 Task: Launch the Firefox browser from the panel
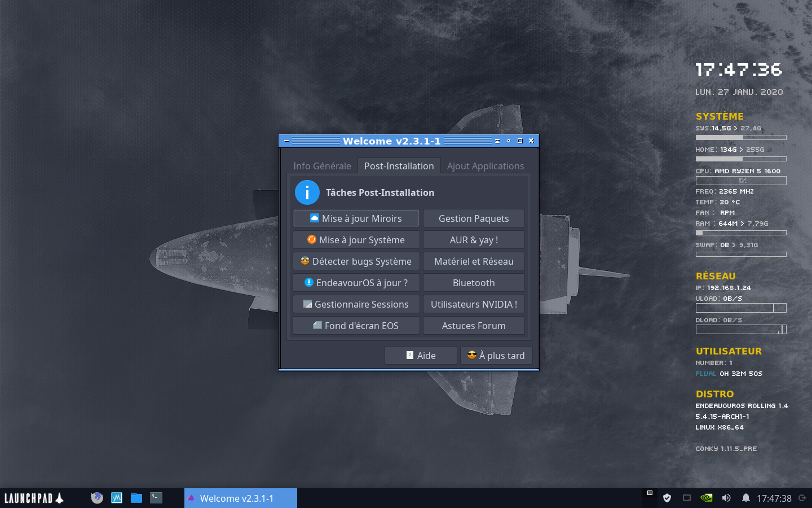(x=97, y=498)
